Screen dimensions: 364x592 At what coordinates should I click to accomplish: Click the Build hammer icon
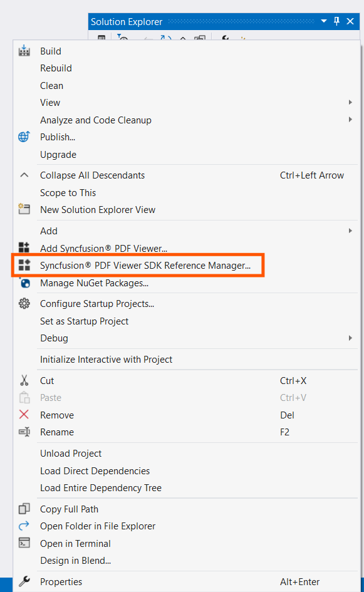coord(24,51)
